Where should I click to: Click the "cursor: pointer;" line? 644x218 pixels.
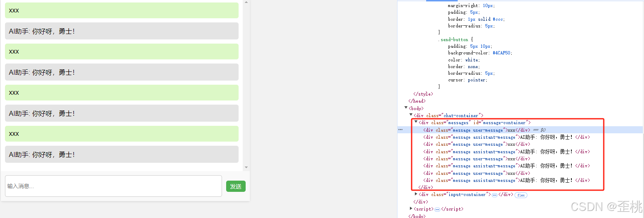pyautogui.click(x=468, y=80)
